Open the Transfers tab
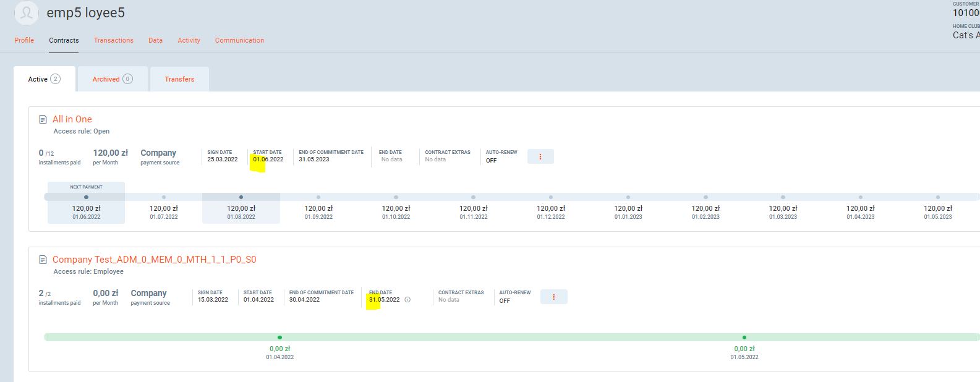 (x=179, y=79)
